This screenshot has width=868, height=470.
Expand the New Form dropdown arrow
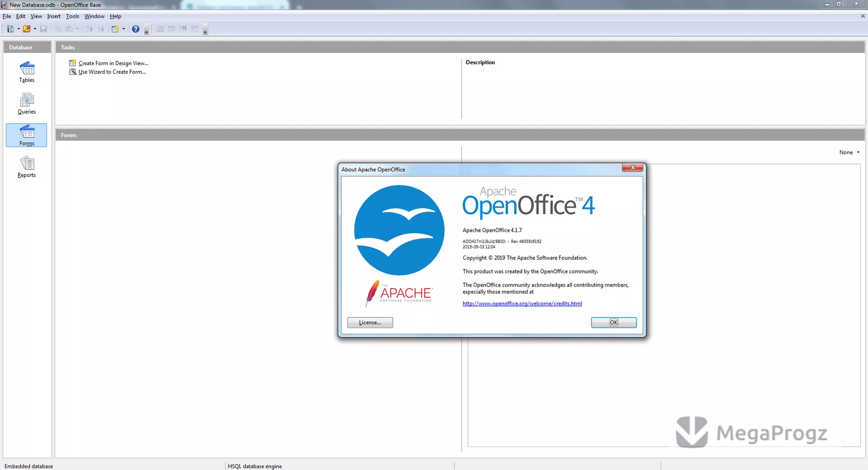123,29
